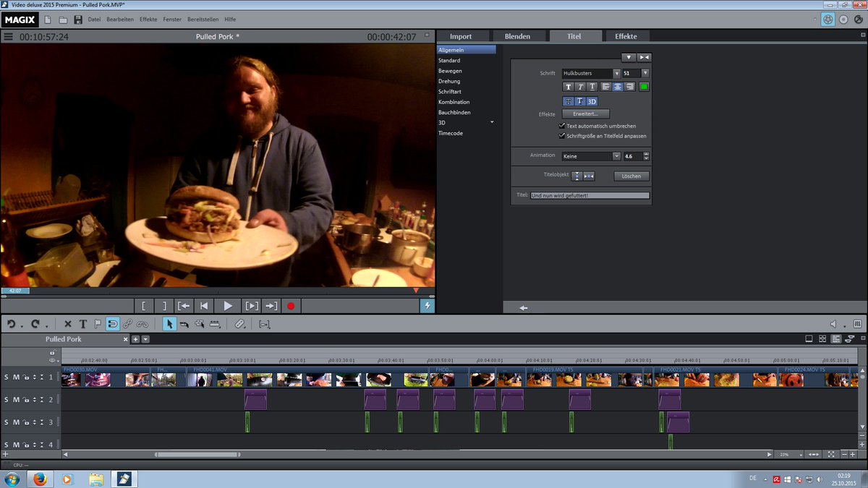The width and height of the screenshot is (868, 488).
Task: Click the redo arrow icon
Action: (35, 325)
